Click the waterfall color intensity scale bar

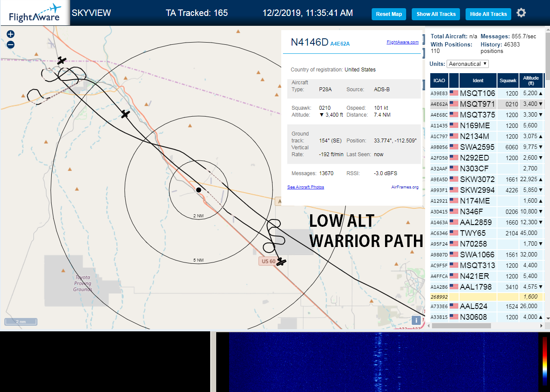tap(545, 361)
